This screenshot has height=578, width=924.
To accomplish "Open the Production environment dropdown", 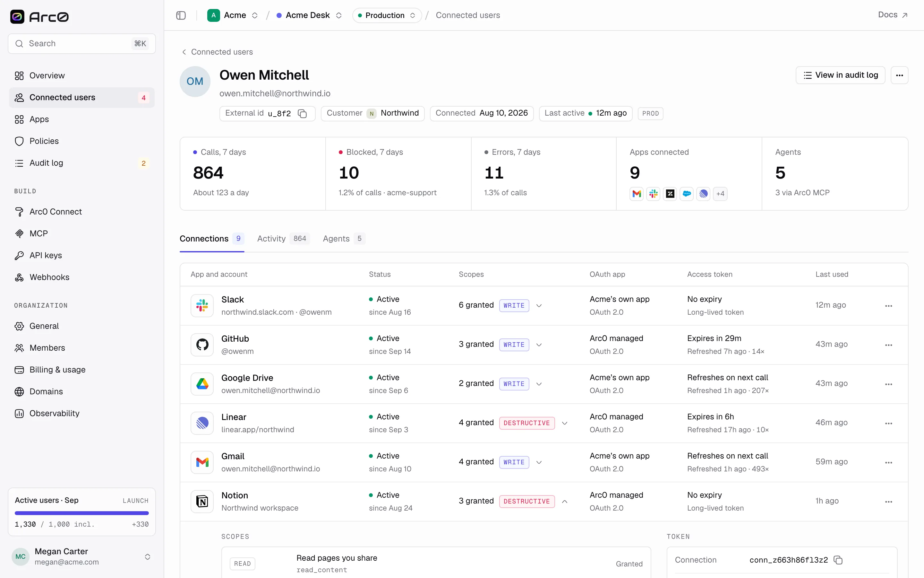I will [387, 15].
